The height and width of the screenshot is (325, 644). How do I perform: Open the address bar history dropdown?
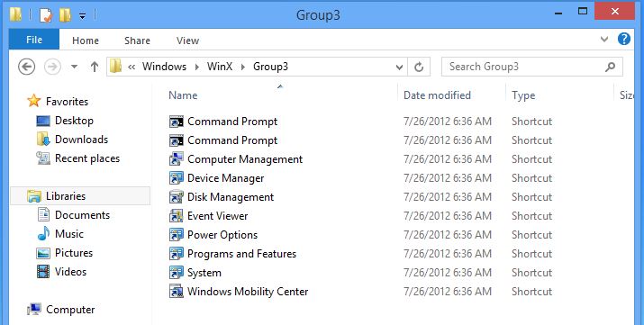tap(399, 67)
